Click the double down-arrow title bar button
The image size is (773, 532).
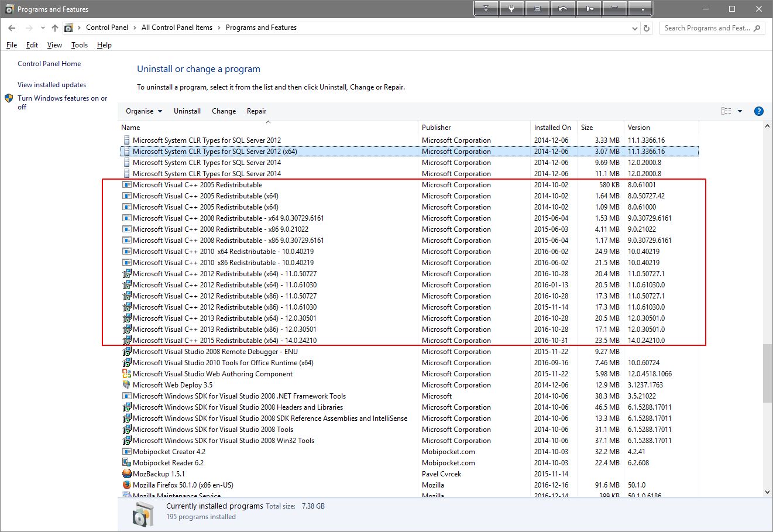(486, 9)
